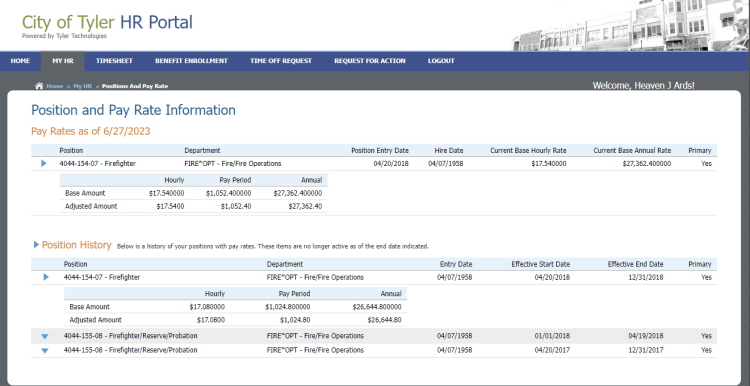Click the home icon in the breadcrumb
The height and width of the screenshot is (386, 750).
pyautogui.click(x=39, y=86)
